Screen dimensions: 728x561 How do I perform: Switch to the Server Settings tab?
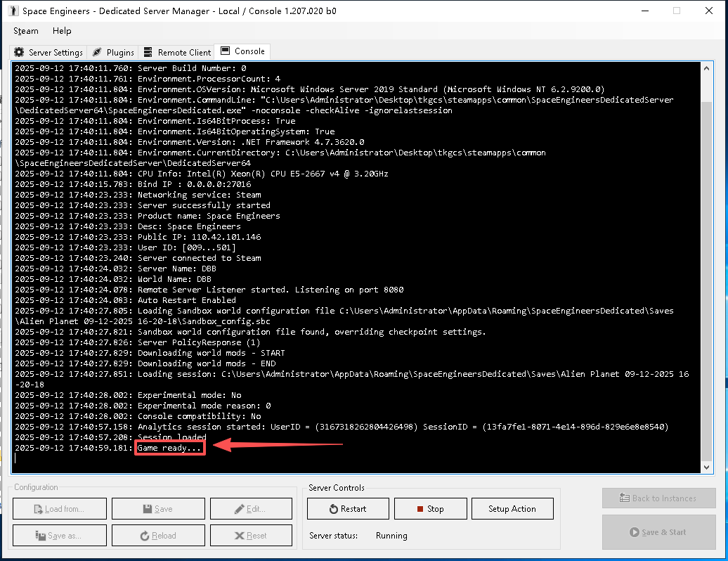[x=48, y=53]
